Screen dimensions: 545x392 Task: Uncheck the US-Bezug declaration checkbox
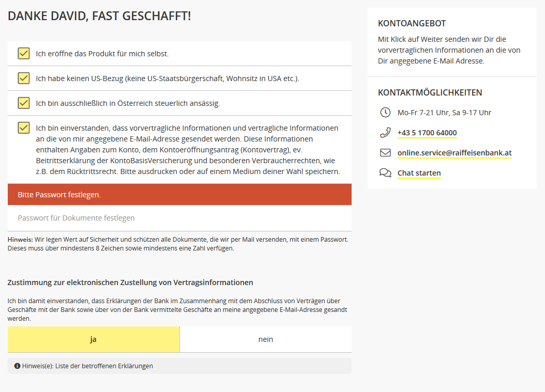tap(23, 78)
